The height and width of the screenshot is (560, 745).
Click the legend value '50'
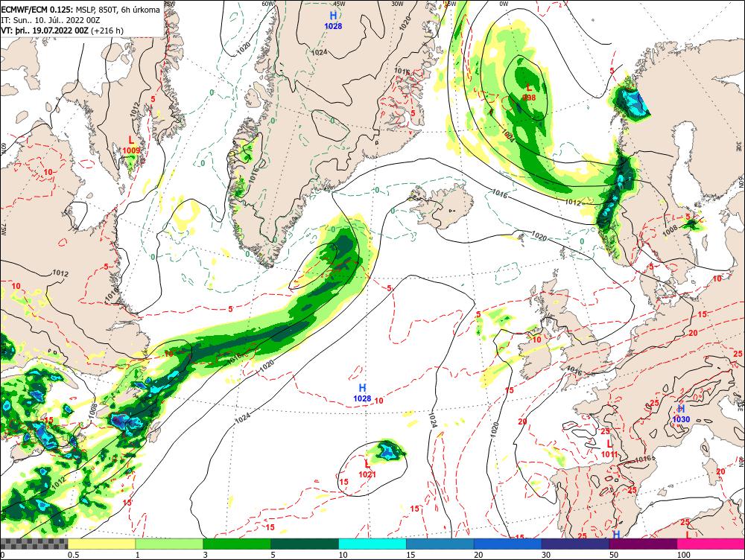coord(614,555)
